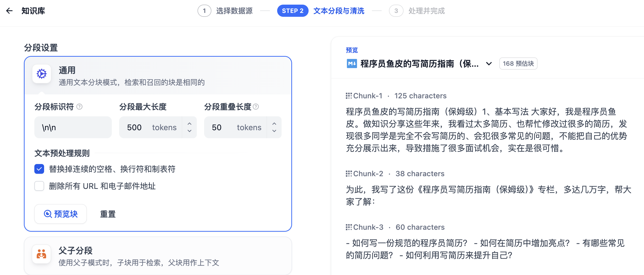Click the markdown file icon in preview
This screenshot has height=275, width=644.
click(x=351, y=64)
